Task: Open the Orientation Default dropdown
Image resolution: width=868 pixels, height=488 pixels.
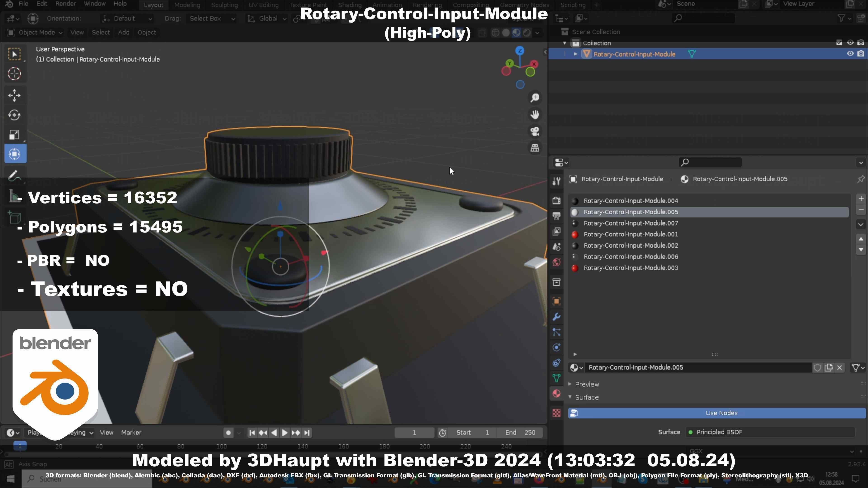Action: point(127,19)
